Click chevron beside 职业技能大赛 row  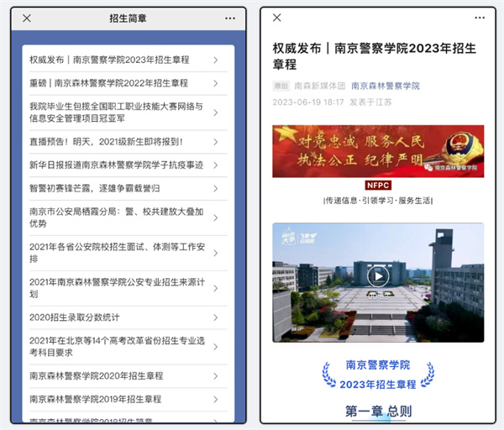(216, 113)
